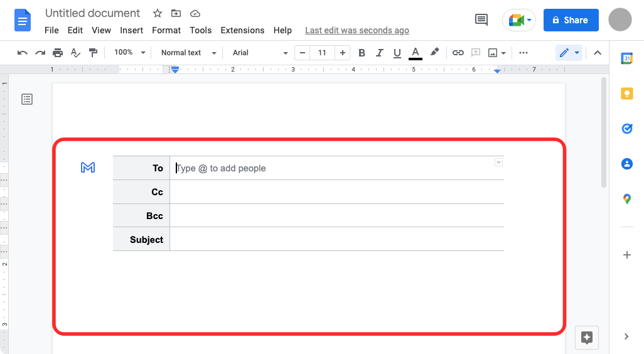This screenshot has width=644, height=354.
Task: Open Google Calendar side panel
Action: 627,58
